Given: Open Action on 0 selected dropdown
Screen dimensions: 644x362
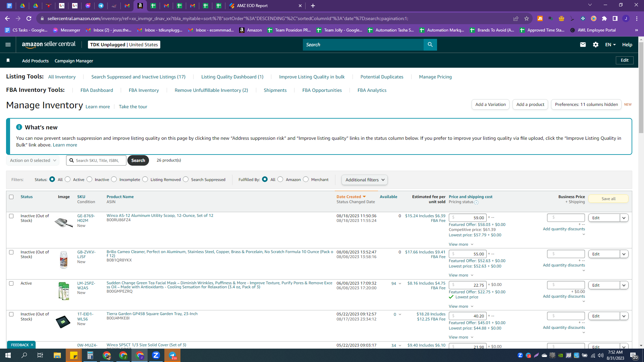Looking at the screenshot, I should pos(33,161).
